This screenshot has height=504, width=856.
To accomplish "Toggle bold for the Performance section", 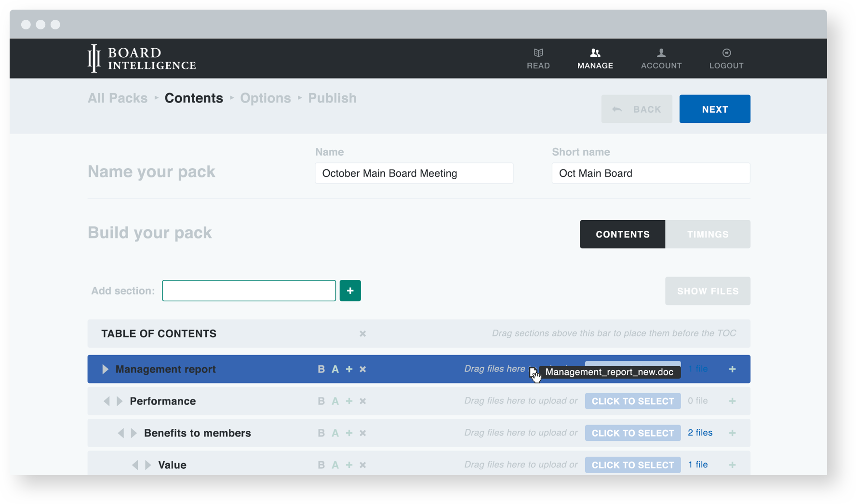I will pos(321,401).
